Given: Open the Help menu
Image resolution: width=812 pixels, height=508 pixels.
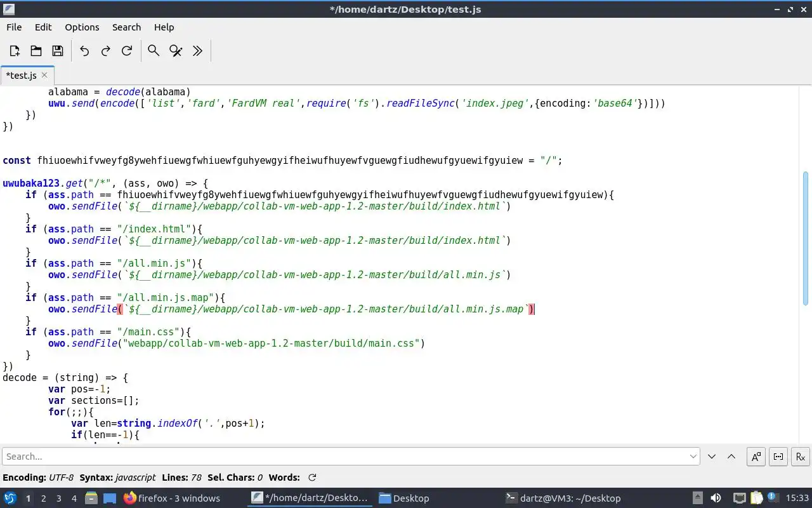Looking at the screenshot, I should [x=164, y=27].
